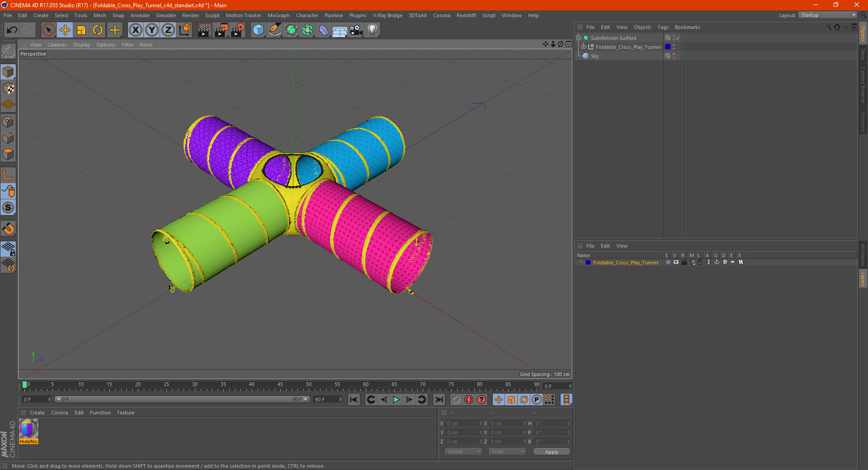
Task: Open the Layout Startup dropdown
Action: [828, 15]
